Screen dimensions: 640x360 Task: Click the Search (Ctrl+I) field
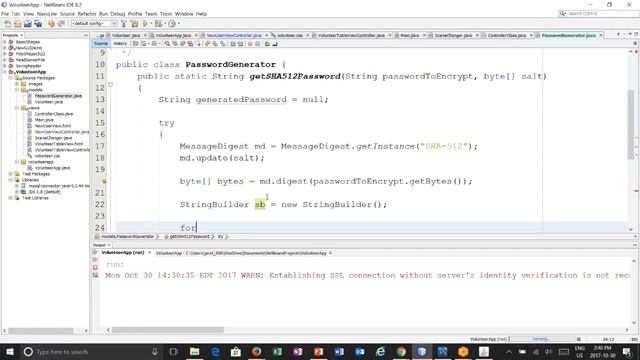click(598, 13)
